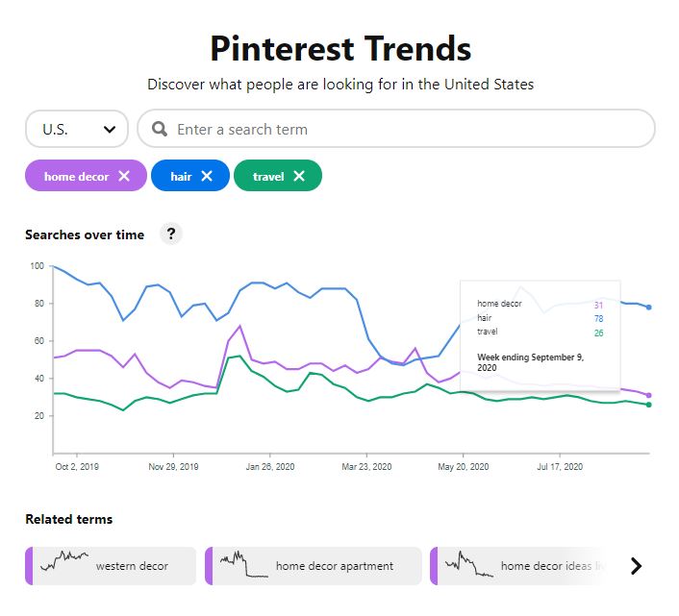The width and height of the screenshot is (679, 616).
Task: Click the hair line endpoint marker
Action: pos(649,308)
